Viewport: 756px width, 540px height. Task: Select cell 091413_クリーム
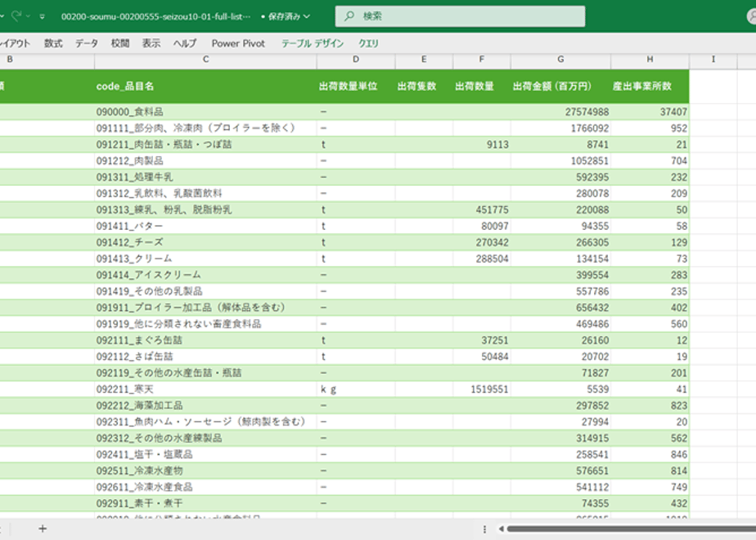click(x=206, y=259)
